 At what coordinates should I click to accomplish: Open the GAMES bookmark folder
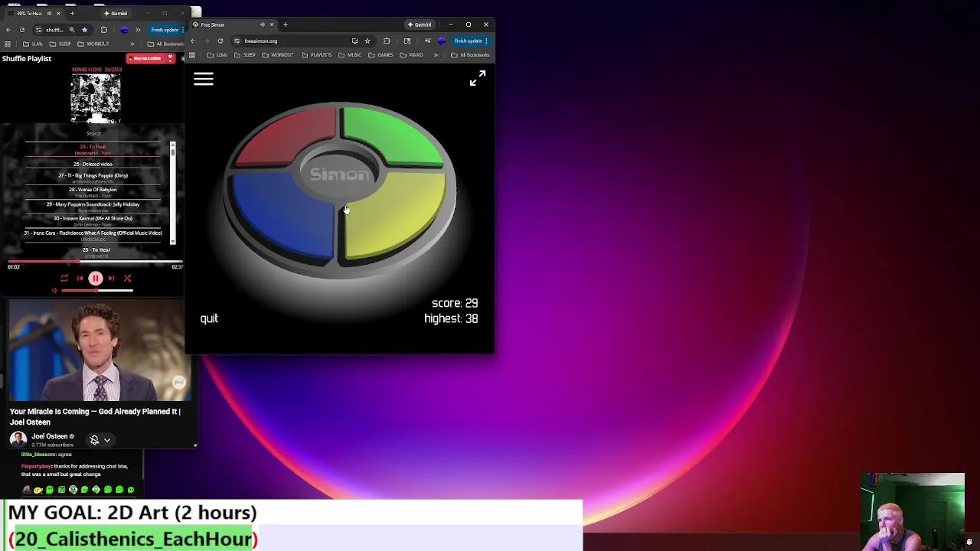coord(381,55)
